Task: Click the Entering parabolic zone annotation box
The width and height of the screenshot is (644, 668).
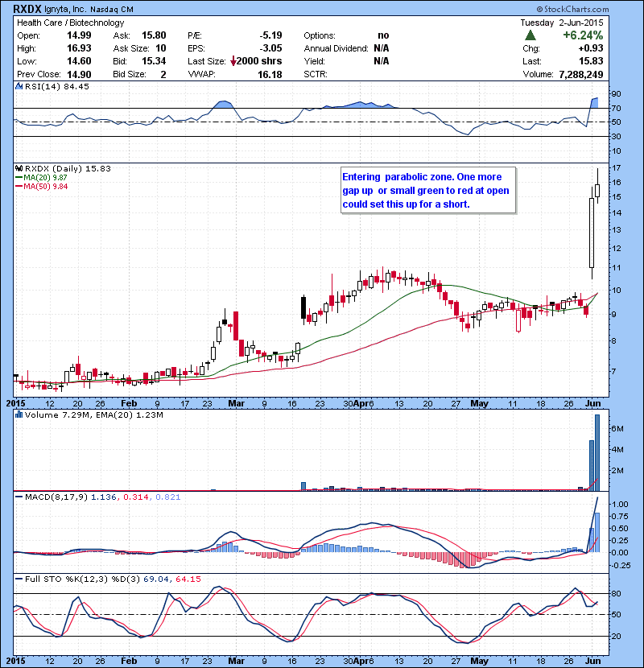Action: [428, 191]
